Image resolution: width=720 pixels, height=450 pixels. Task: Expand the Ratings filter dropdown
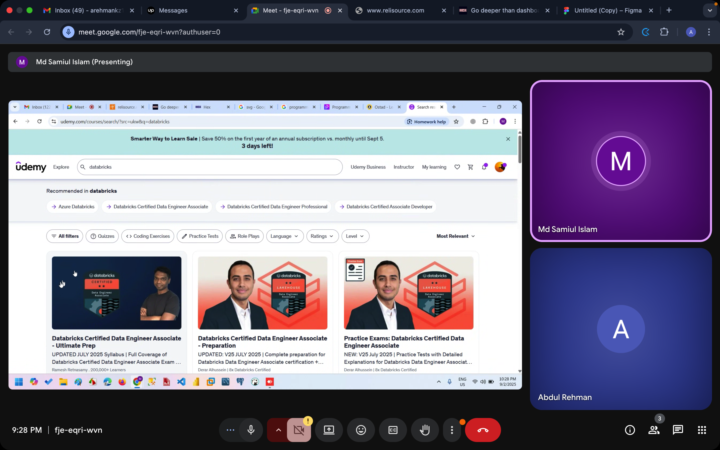(x=322, y=236)
